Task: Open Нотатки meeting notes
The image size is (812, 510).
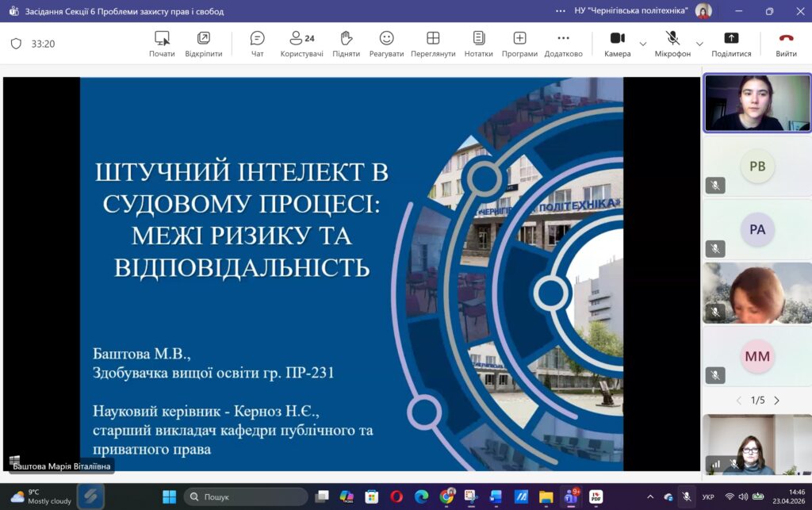Action: tap(478, 39)
